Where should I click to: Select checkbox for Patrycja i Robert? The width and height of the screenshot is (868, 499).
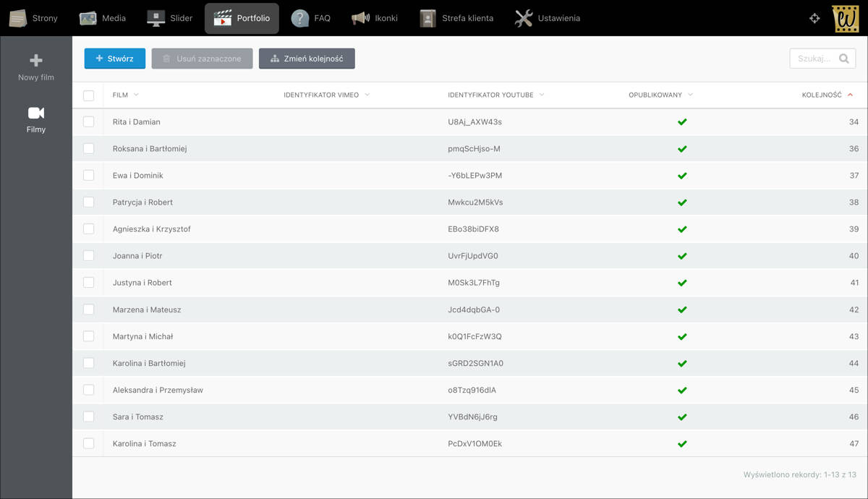pos(89,202)
